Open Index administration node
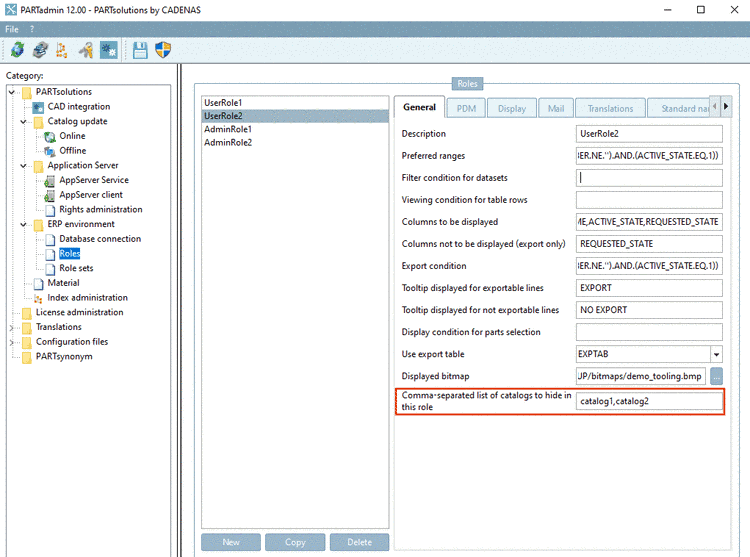This screenshot has height=557, width=750. tap(88, 298)
